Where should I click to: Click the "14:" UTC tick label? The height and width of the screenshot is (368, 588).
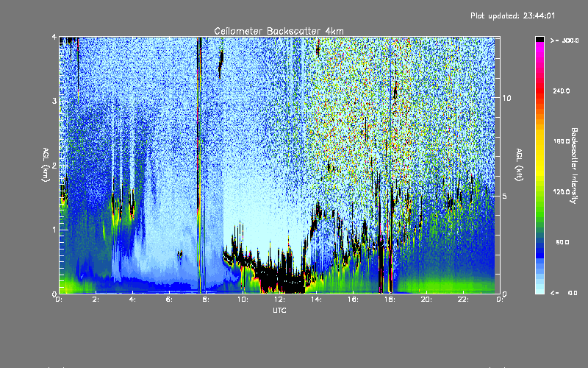(316, 300)
